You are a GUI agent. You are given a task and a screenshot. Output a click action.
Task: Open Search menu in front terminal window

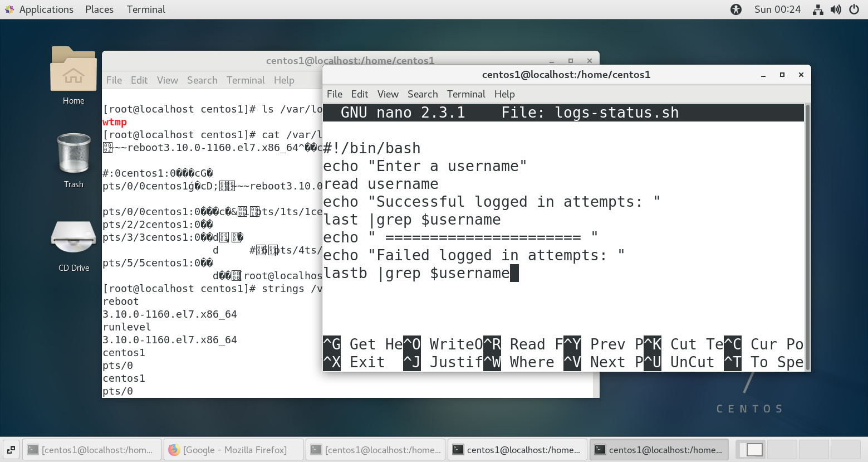(x=423, y=94)
